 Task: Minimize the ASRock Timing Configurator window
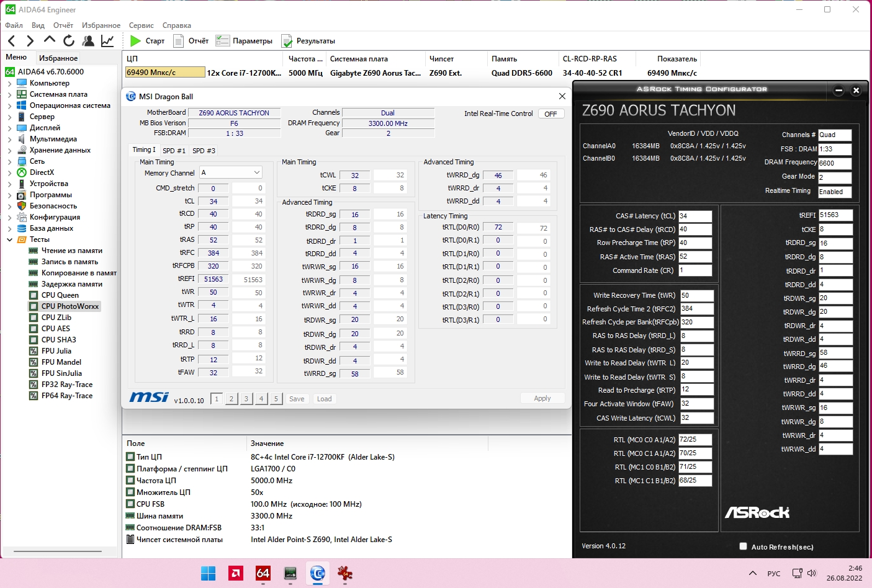838,91
